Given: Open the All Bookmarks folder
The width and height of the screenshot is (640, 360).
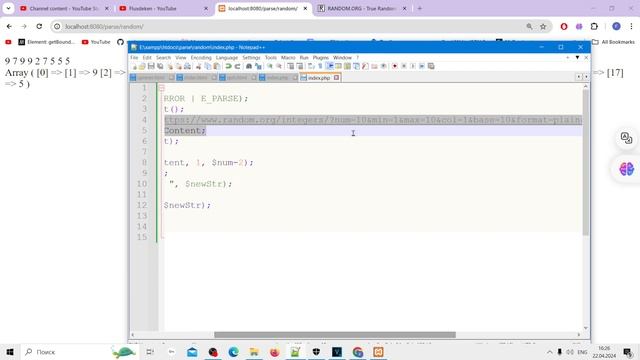Looking at the screenshot, I should click(613, 42).
